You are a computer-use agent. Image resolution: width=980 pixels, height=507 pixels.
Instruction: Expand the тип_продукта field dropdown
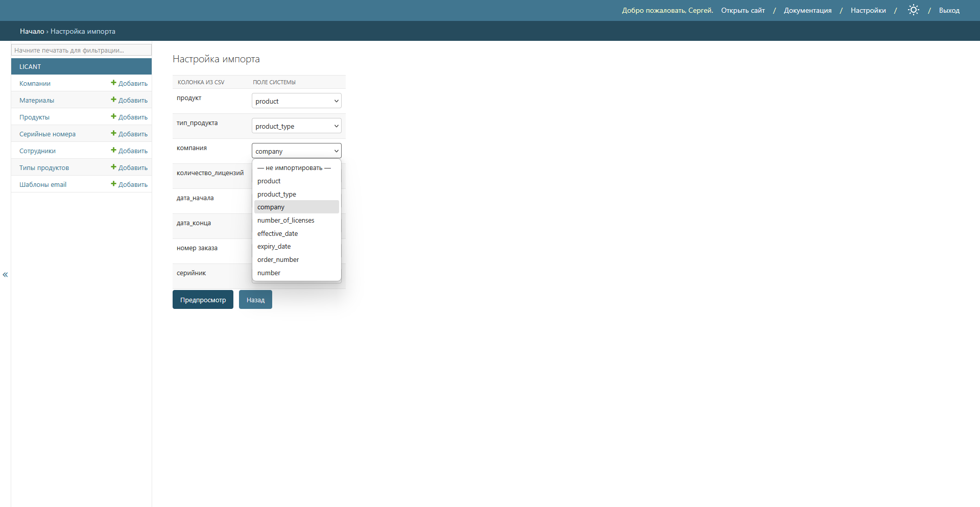296,126
